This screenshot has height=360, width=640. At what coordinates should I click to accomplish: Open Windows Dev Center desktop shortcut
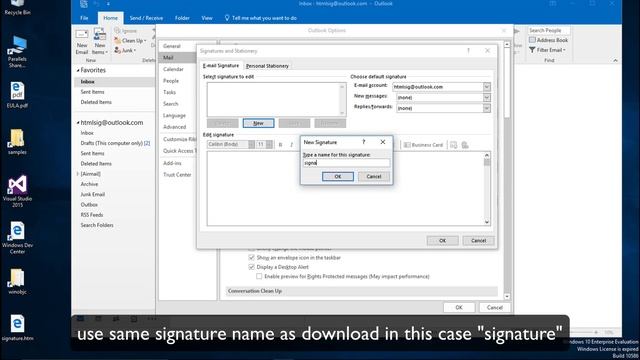coord(17,238)
